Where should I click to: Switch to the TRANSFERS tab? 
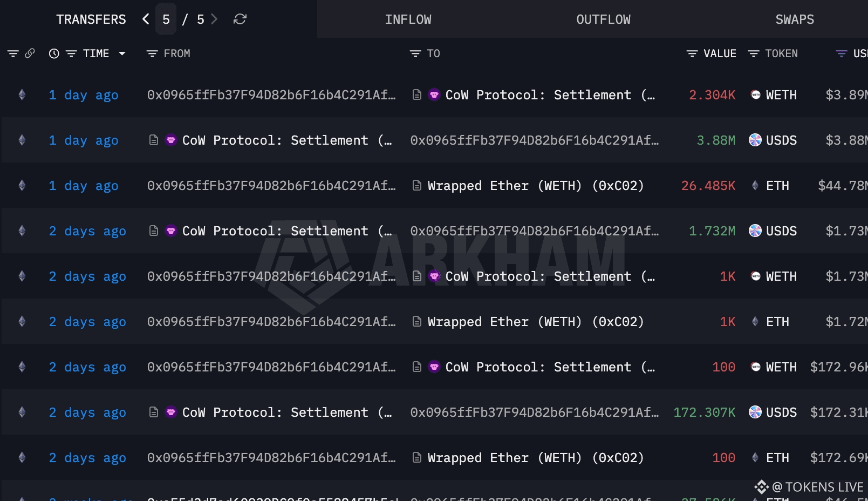click(x=91, y=19)
